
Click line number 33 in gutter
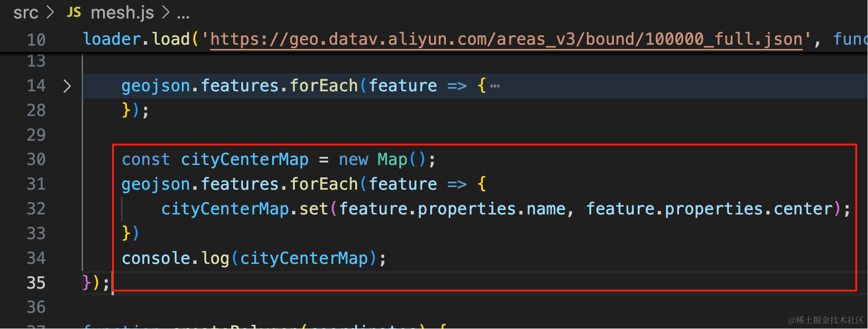36,233
